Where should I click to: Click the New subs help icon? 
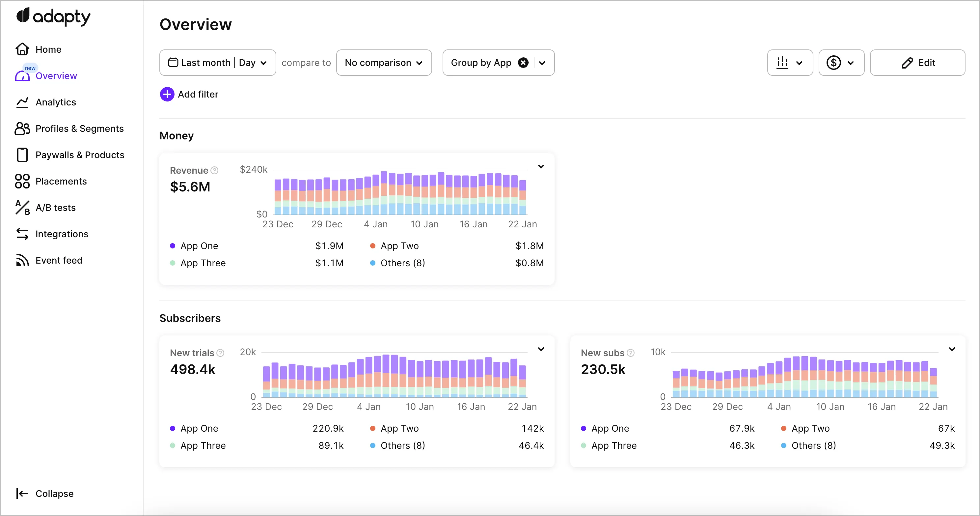(x=630, y=353)
